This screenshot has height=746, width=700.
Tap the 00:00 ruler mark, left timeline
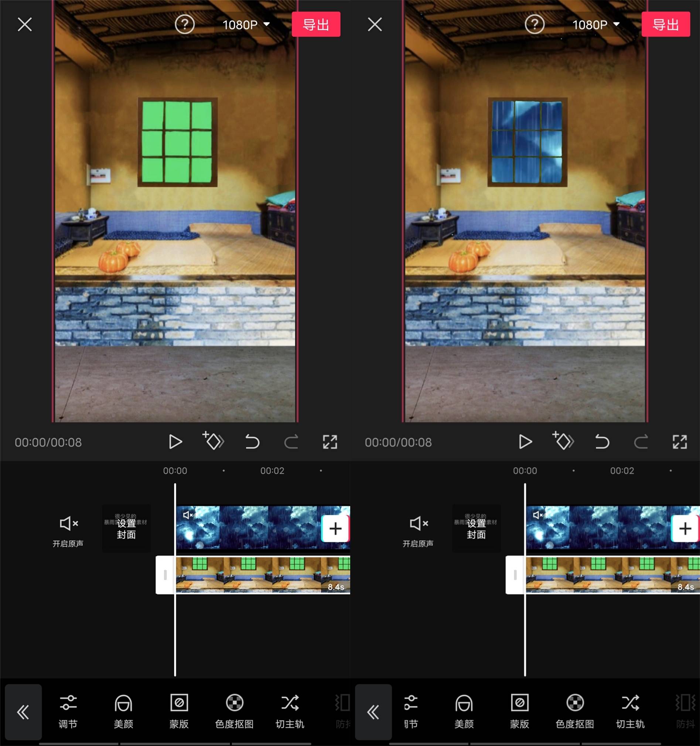point(175,470)
